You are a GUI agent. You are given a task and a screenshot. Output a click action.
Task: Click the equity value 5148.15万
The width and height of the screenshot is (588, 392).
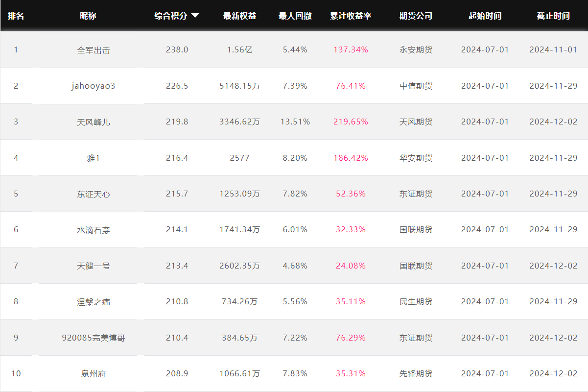click(x=240, y=86)
